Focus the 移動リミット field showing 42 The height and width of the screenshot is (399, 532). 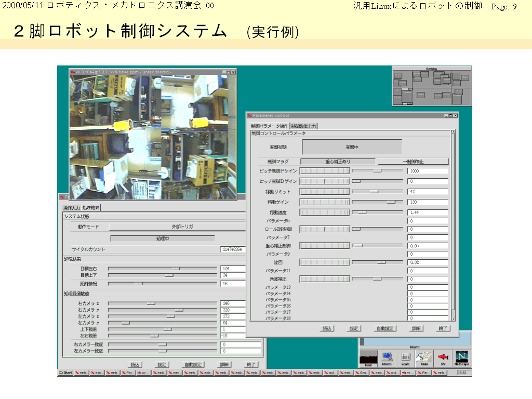pyautogui.click(x=428, y=192)
